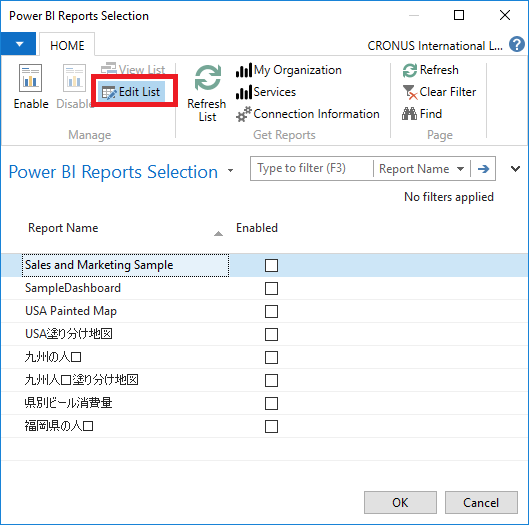Toggle Enabled checkbox for 九州の人口
529x525 pixels.
[x=271, y=357]
